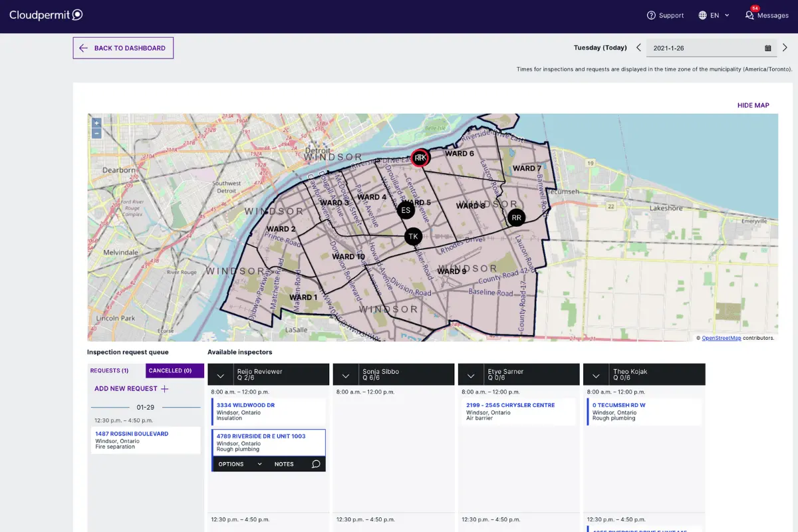Go to next day arrow
The width and height of the screenshot is (798, 532).
785,48
